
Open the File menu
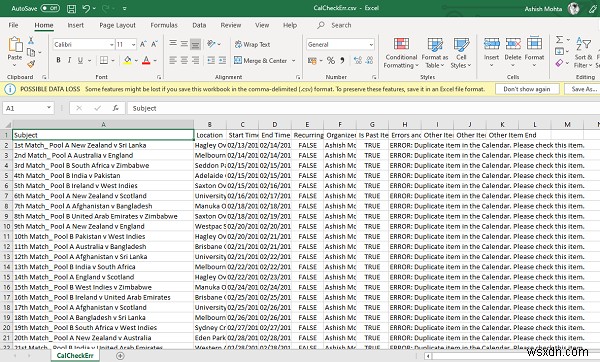point(13,25)
